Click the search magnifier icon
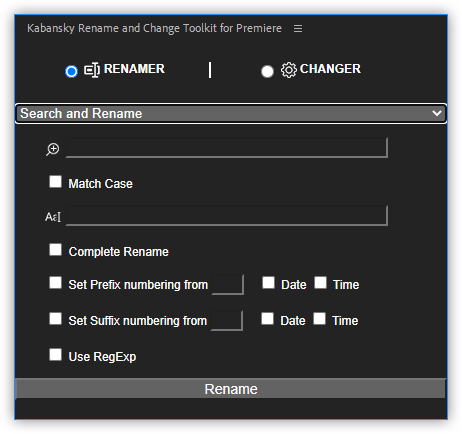The width and height of the screenshot is (462, 434). pos(53,149)
